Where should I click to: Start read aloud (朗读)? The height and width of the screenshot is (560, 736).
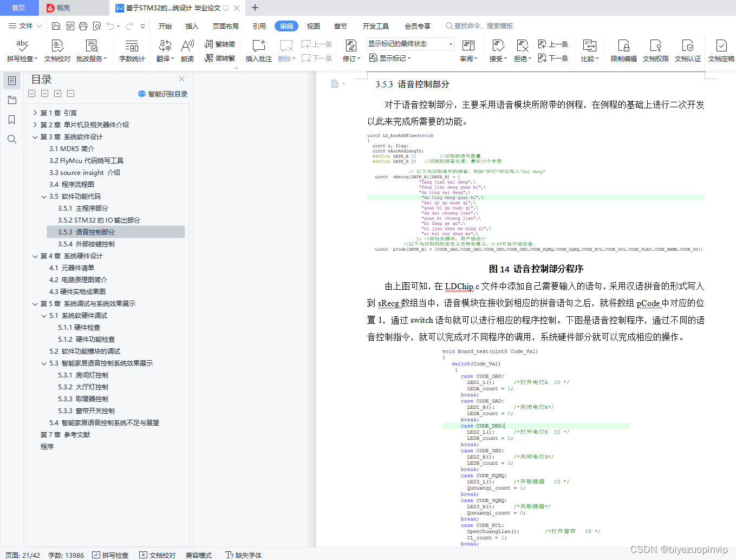click(187, 51)
